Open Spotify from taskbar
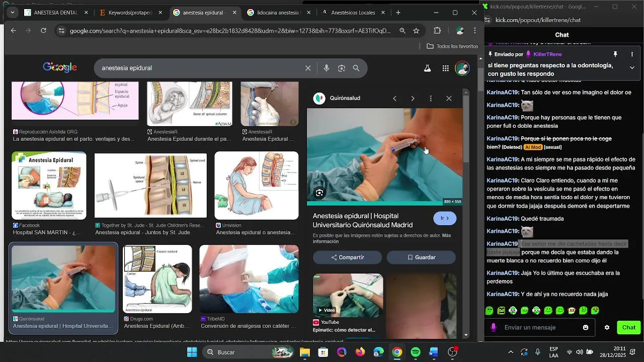 click(x=416, y=352)
